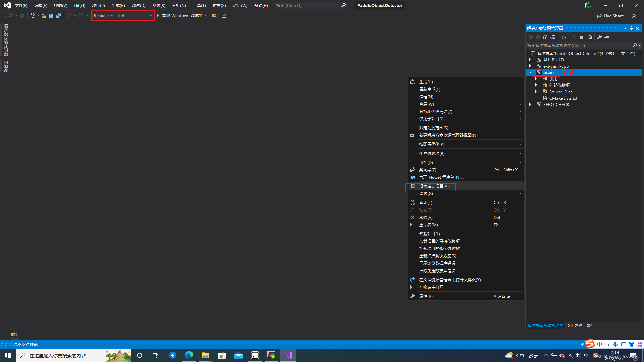The image size is (644, 362).
Task: Choose 卸载项目(L) from context menu
Action: point(466,234)
